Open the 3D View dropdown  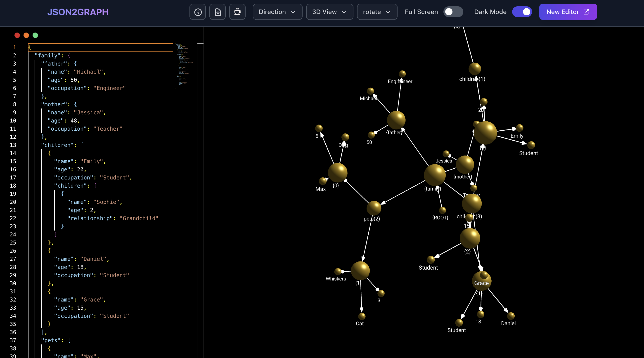click(x=329, y=12)
